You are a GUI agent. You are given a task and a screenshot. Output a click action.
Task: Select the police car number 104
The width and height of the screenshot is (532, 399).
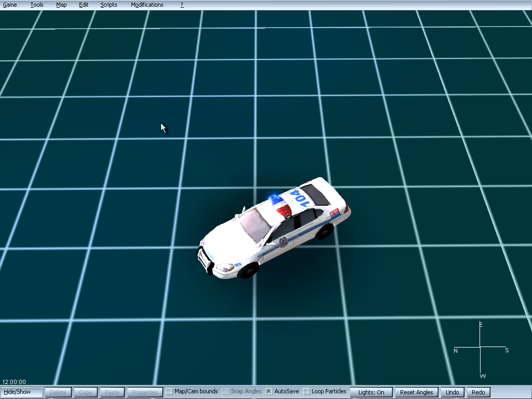tap(274, 228)
